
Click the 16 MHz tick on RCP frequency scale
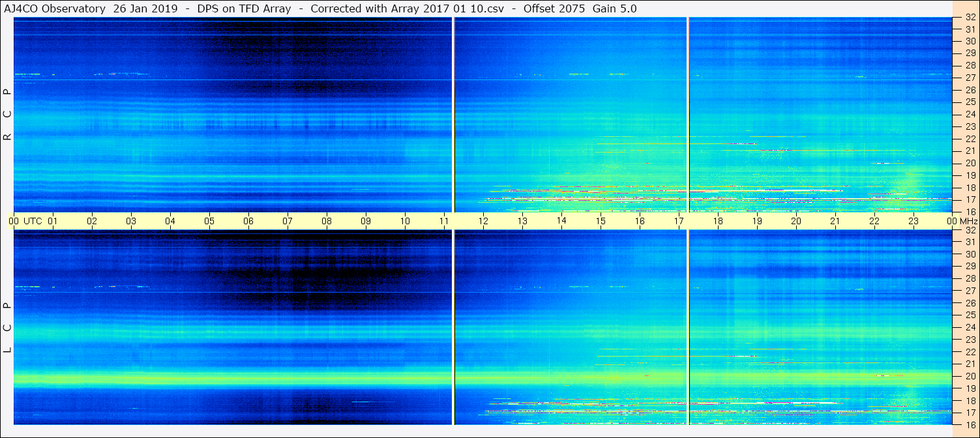(x=970, y=212)
